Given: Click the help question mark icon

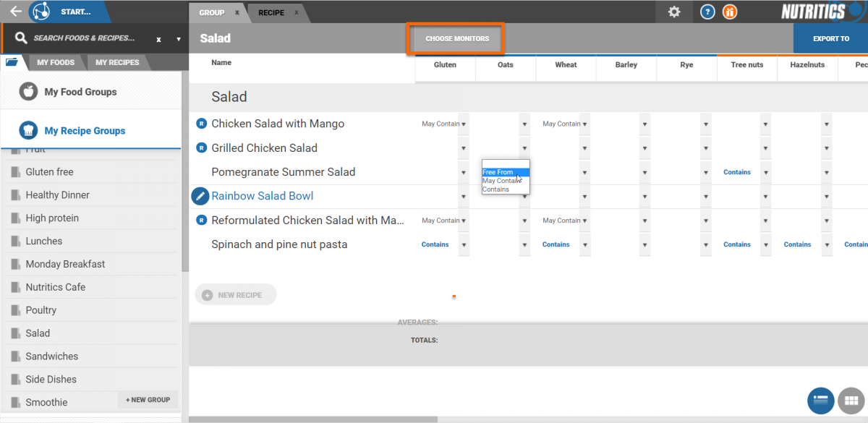Looking at the screenshot, I should coord(707,12).
